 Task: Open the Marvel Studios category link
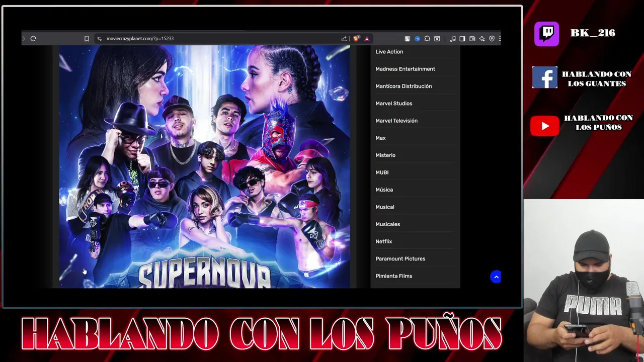coord(393,104)
